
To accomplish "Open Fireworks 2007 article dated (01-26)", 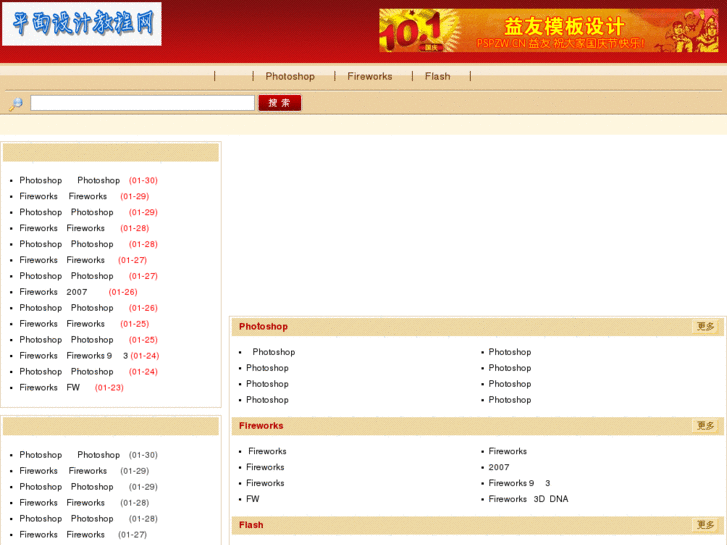I will [x=53, y=292].
